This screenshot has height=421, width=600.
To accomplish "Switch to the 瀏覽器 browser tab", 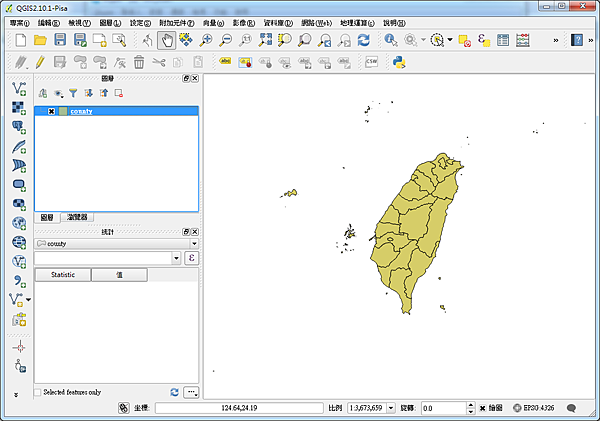I will tap(76, 217).
